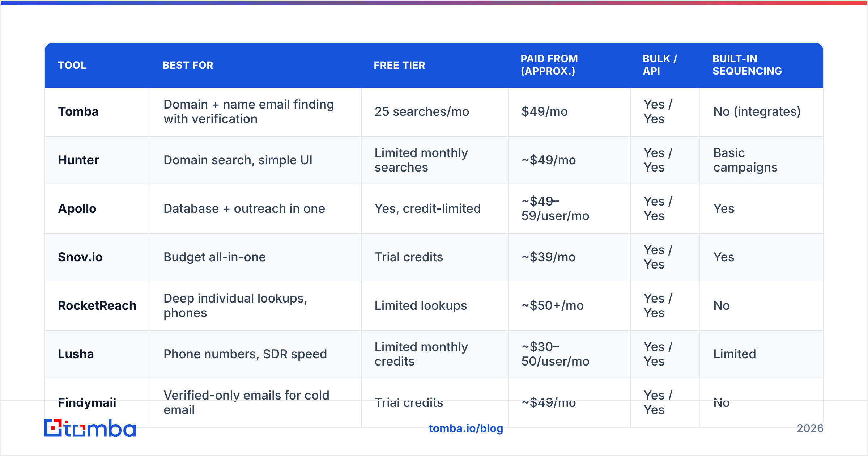This screenshot has width=868, height=456.
Task: Click the BEST FOR column header
Action: click(188, 65)
